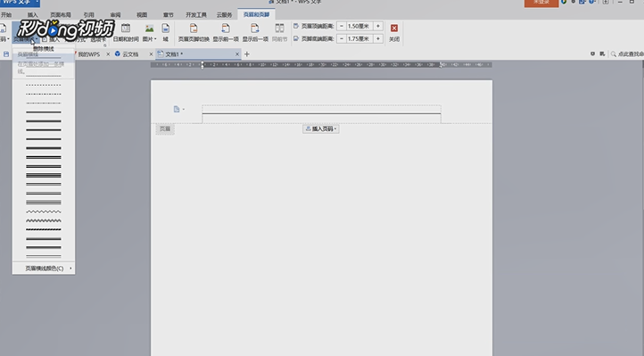
Task: Click the 页眉 label tag on page
Action: pyautogui.click(x=165, y=129)
